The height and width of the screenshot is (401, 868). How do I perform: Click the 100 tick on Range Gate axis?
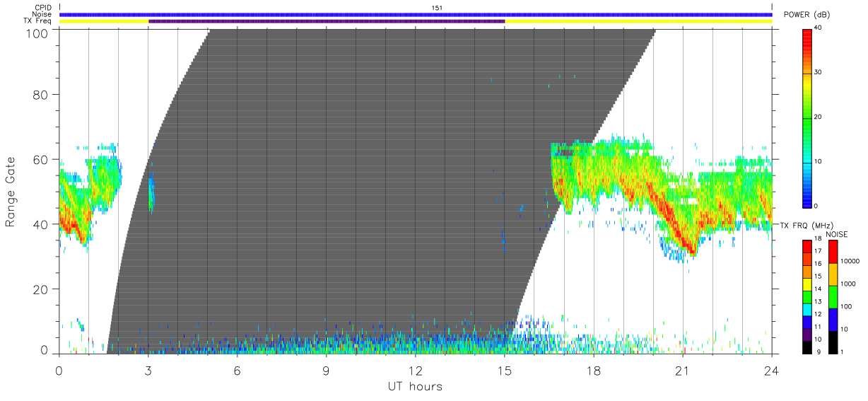(x=37, y=33)
